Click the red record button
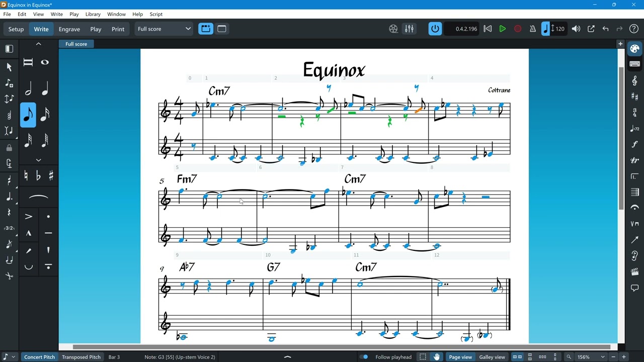 (517, 29)
